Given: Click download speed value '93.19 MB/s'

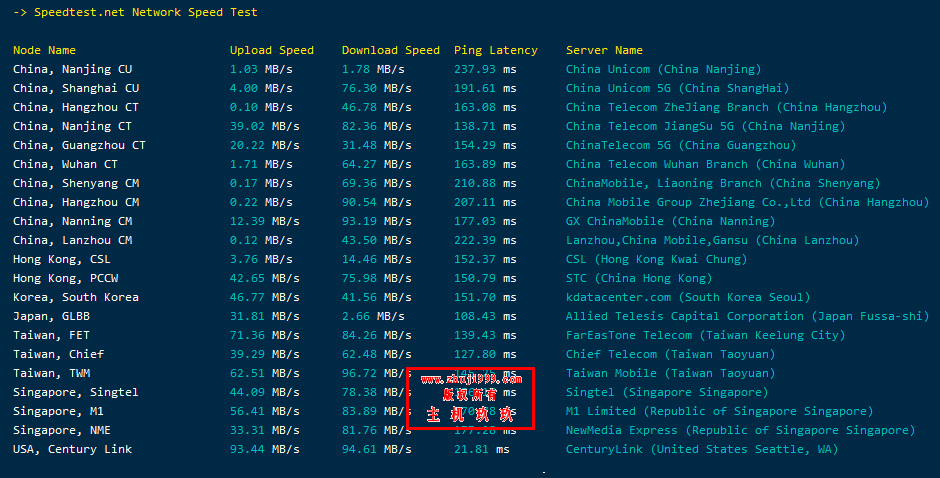Looking at the screenshot, I should [x=377, y=221].
